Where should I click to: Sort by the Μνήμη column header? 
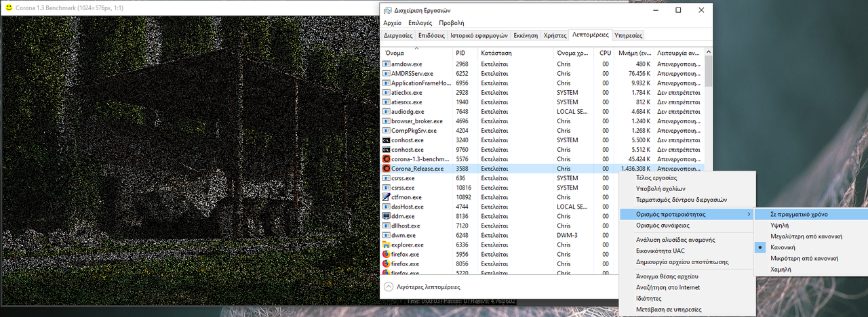click(x=635, y=52)
